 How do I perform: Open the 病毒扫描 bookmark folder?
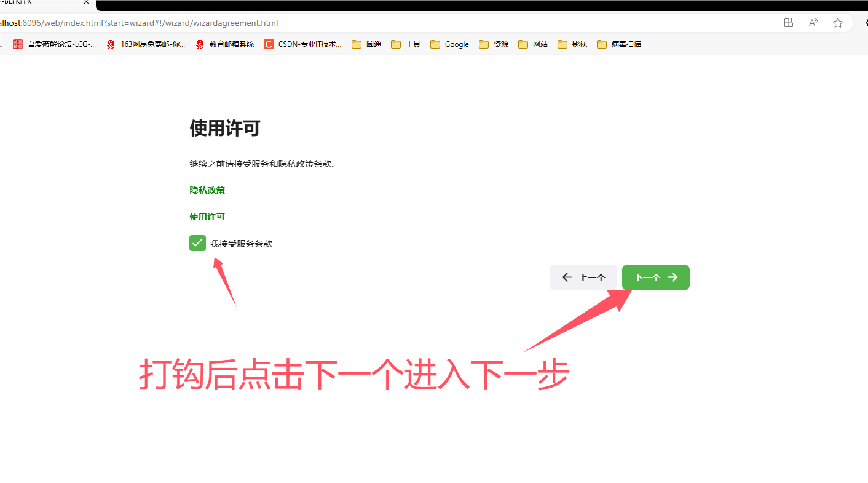pyautogui.click(x=620, y=44)
